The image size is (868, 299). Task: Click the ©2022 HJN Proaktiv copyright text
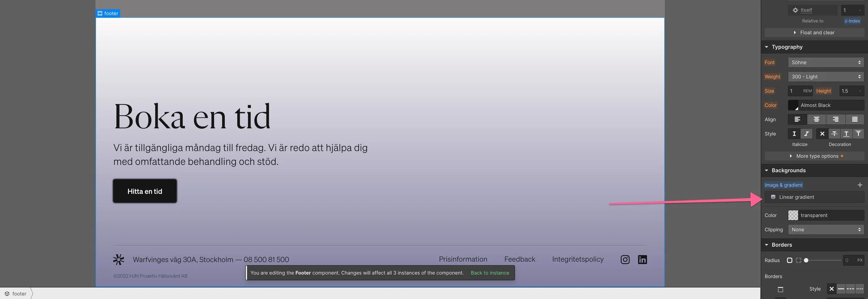tap(151, 276)
